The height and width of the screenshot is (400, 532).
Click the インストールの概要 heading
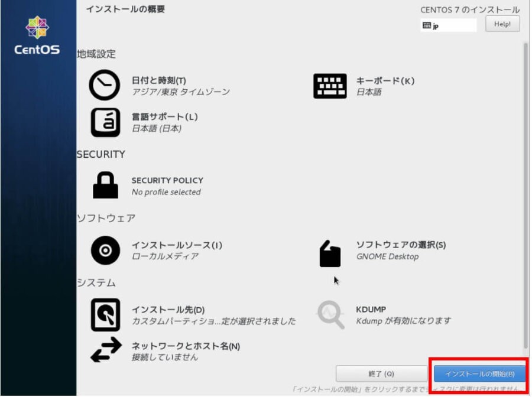[x=125, y=9]
